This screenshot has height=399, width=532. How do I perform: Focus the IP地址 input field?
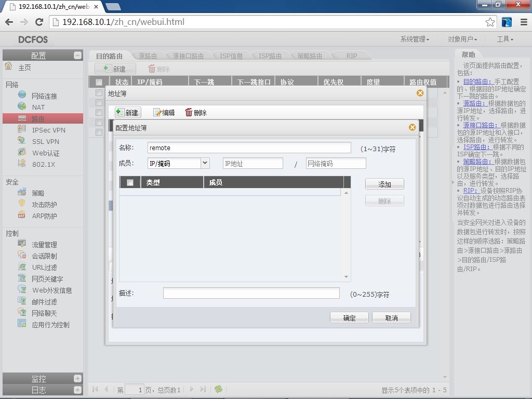pos(253,163)
